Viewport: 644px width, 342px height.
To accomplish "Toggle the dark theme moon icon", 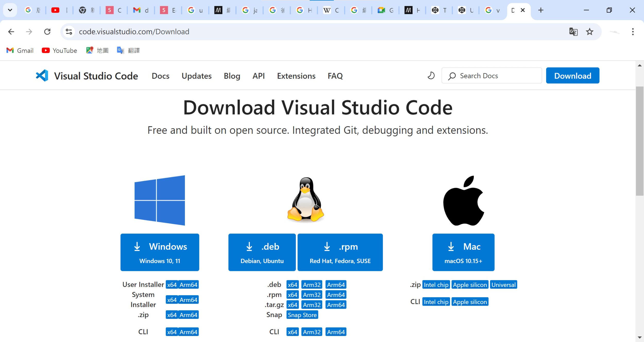I will 431,76.
